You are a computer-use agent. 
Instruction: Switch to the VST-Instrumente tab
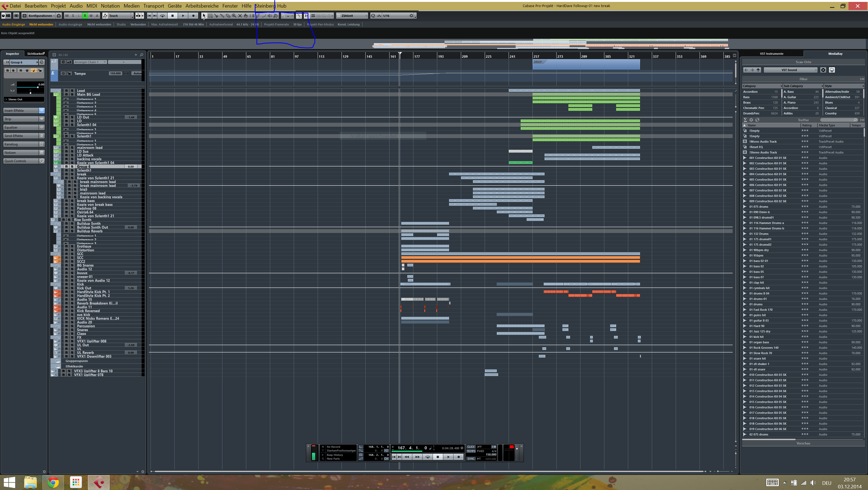(x=771, y=53)
